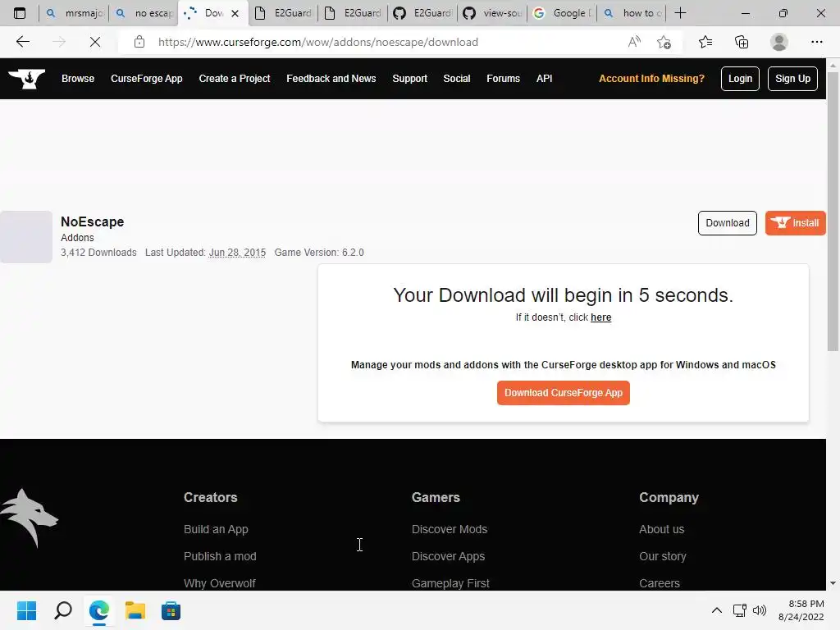Switch to the mrsmajo search tab

pyautogui.click(x=74, y=13)
